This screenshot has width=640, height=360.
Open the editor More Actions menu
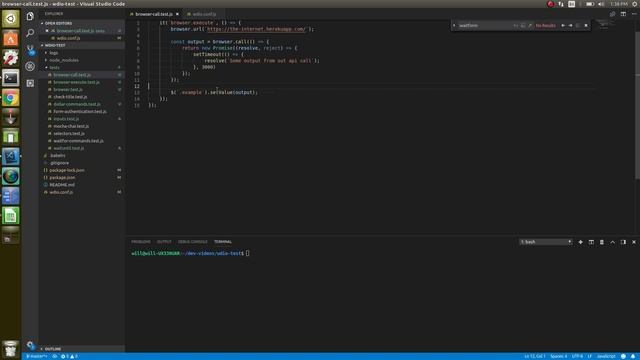[x=634, y=14]
